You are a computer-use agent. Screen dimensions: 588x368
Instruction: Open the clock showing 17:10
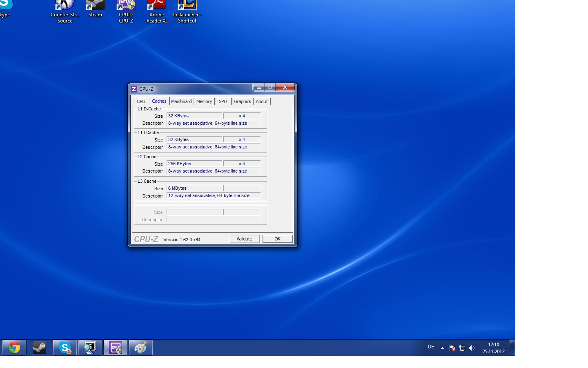tap(494, 345)
